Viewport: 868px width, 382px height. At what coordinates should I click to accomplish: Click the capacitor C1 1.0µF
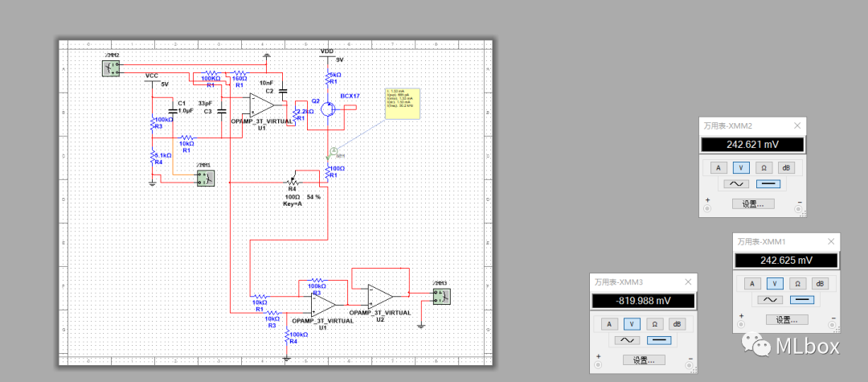(172, 111)
